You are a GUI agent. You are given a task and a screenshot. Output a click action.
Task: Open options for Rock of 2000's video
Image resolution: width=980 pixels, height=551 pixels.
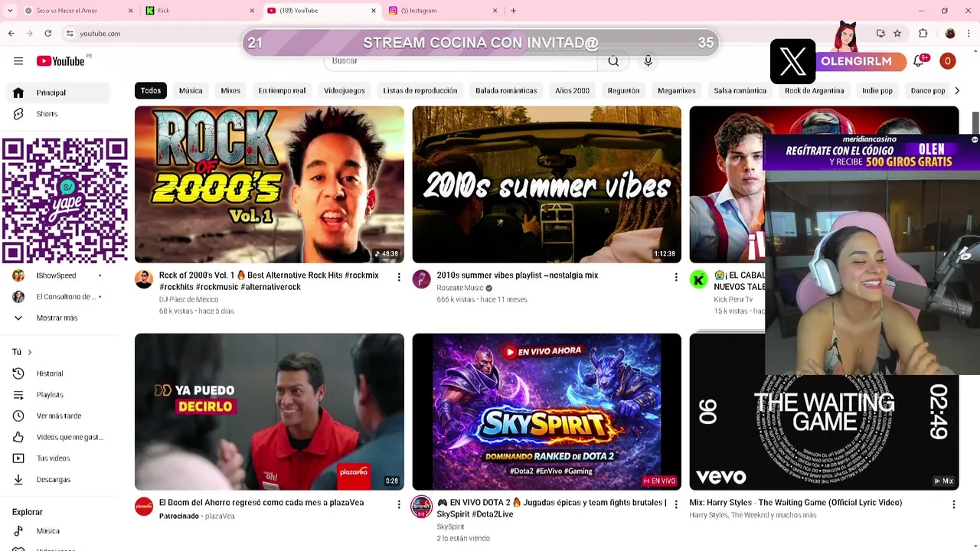398,277
